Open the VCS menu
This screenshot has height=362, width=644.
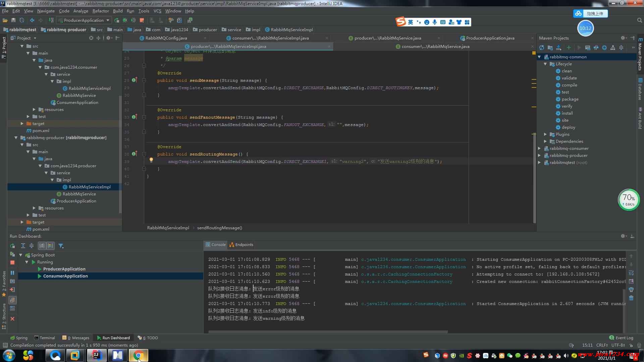coord(157,11)
